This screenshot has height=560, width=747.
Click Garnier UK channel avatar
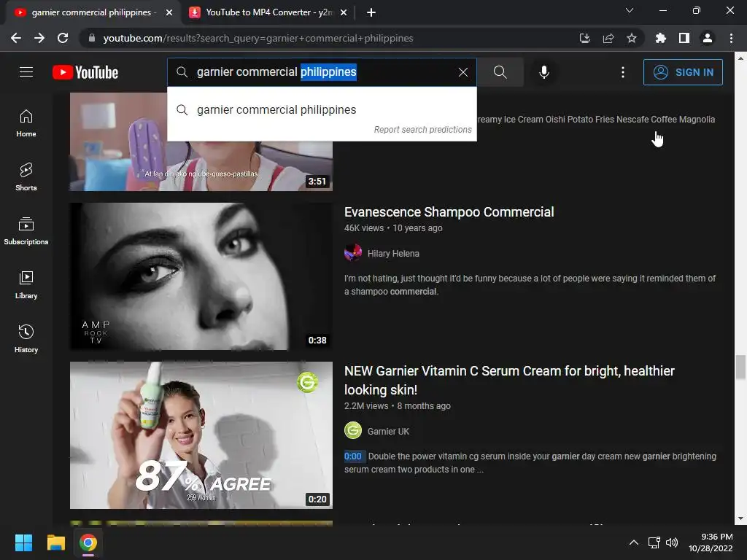353,430
